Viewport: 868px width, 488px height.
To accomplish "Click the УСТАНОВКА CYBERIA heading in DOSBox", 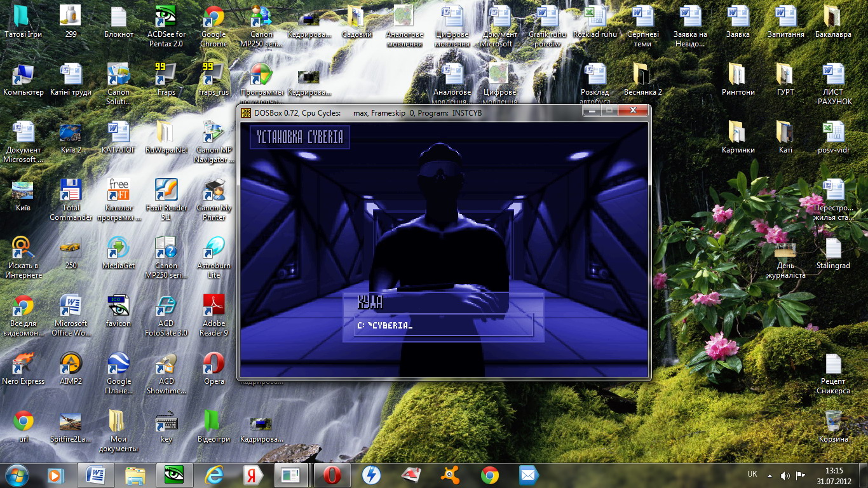I will (x=300, y=137).
